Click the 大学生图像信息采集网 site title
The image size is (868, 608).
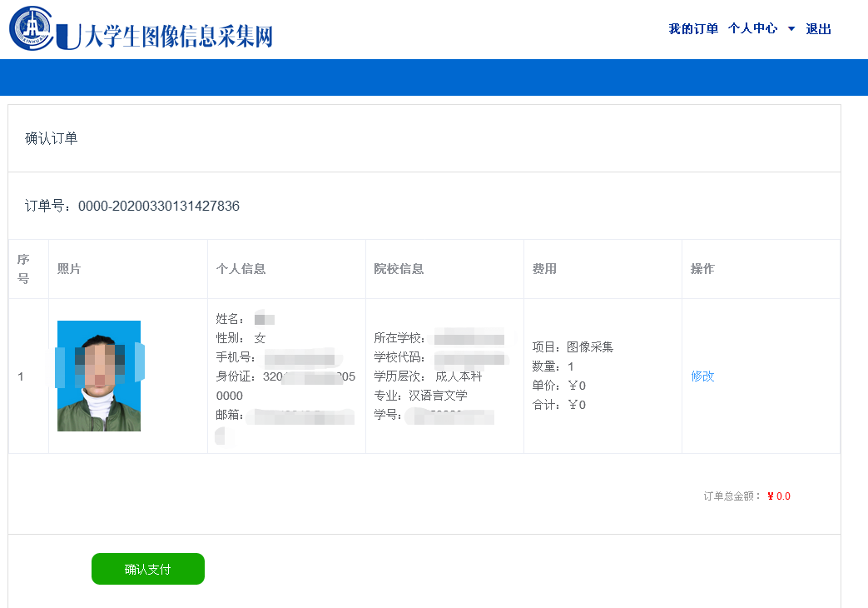point(178,36)
